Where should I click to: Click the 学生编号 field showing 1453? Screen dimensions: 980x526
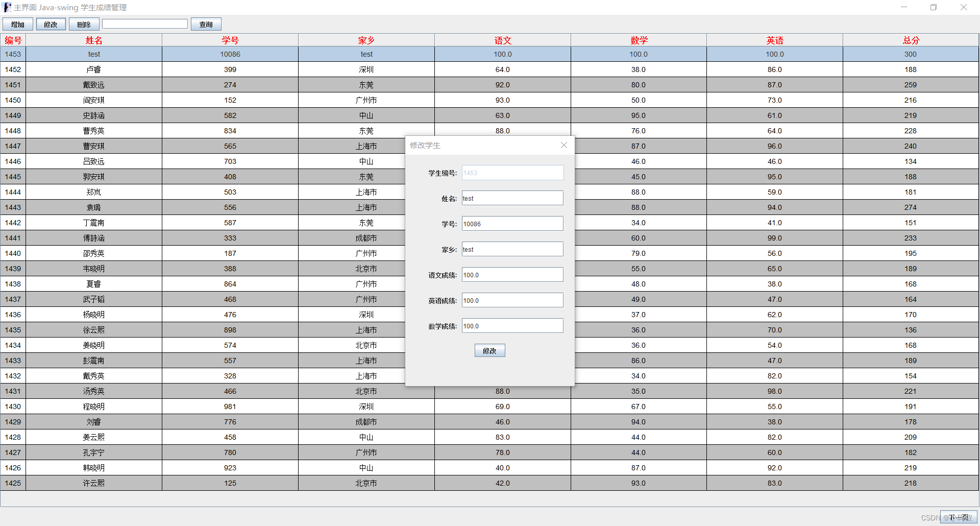click(512, 173)
